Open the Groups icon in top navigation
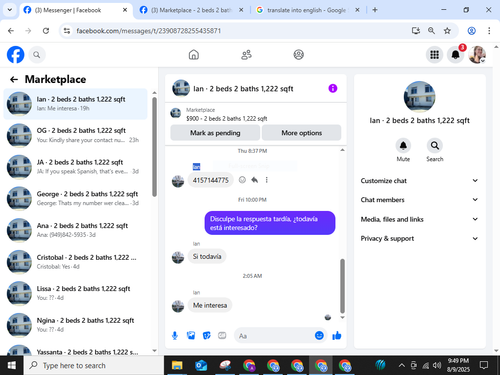500x375 pixels. pyautogui.click(x=299, y=55)
